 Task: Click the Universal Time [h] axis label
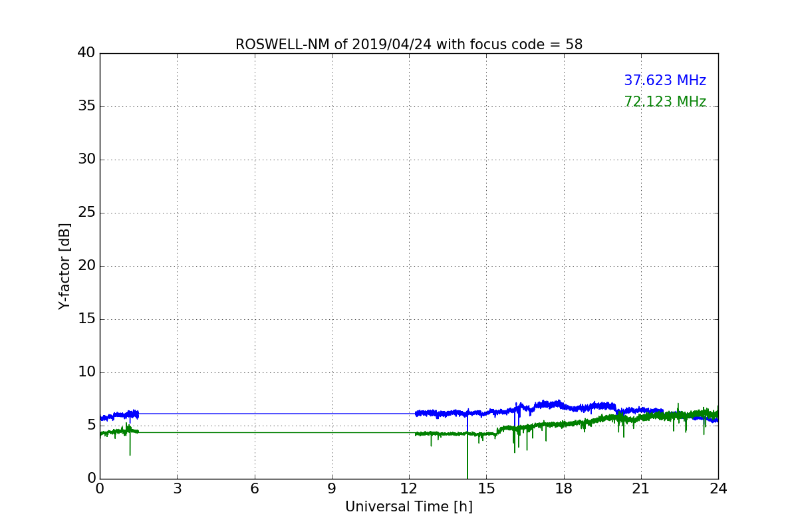click(409, 507)
